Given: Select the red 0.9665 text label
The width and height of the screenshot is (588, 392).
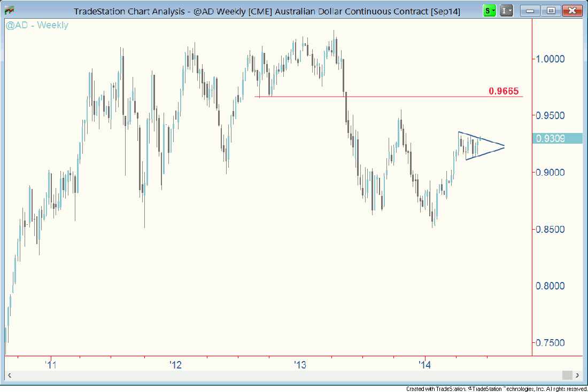Looking at the screenshot, I should [504, 91].
